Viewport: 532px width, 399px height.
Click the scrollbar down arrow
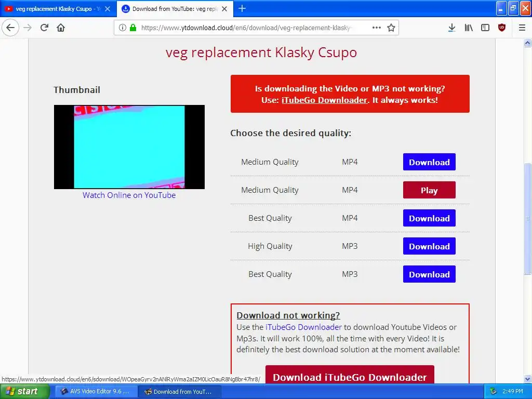point(527,379)
